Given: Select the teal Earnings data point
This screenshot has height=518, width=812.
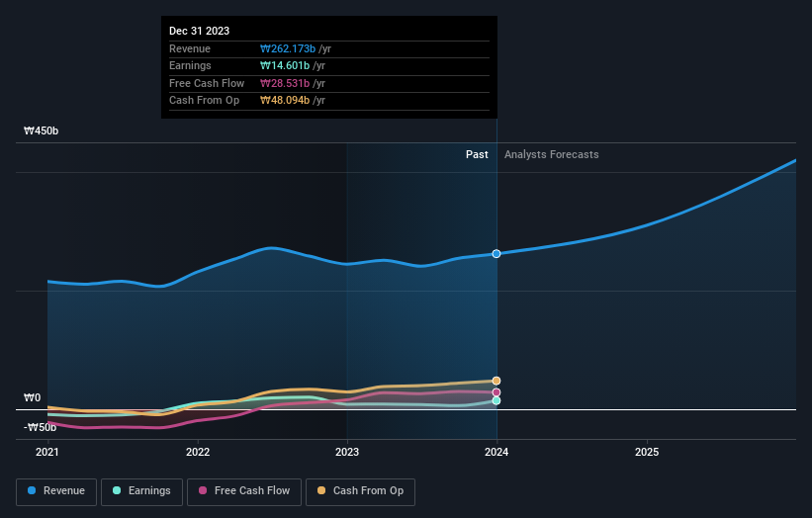Looking at the screenshot, I should coord(496,400).
